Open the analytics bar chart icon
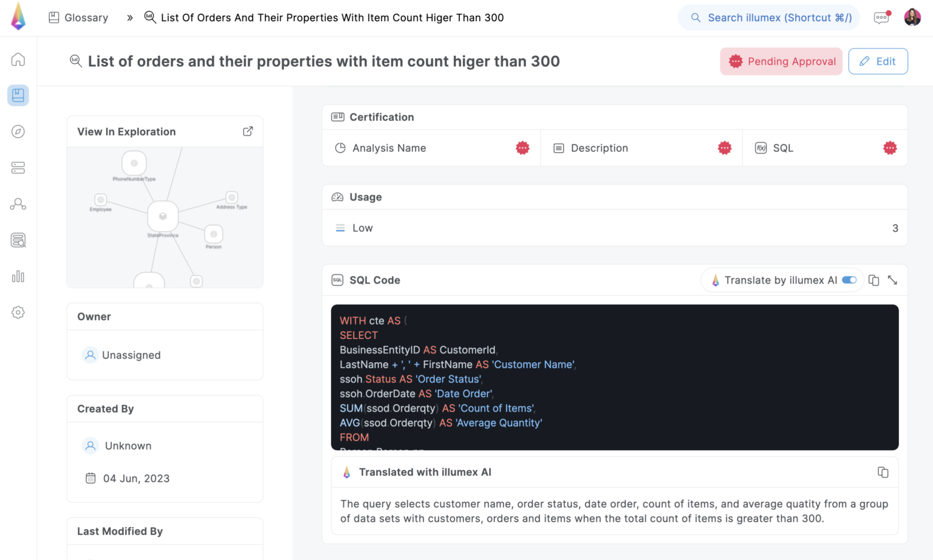 pos(18,276)
